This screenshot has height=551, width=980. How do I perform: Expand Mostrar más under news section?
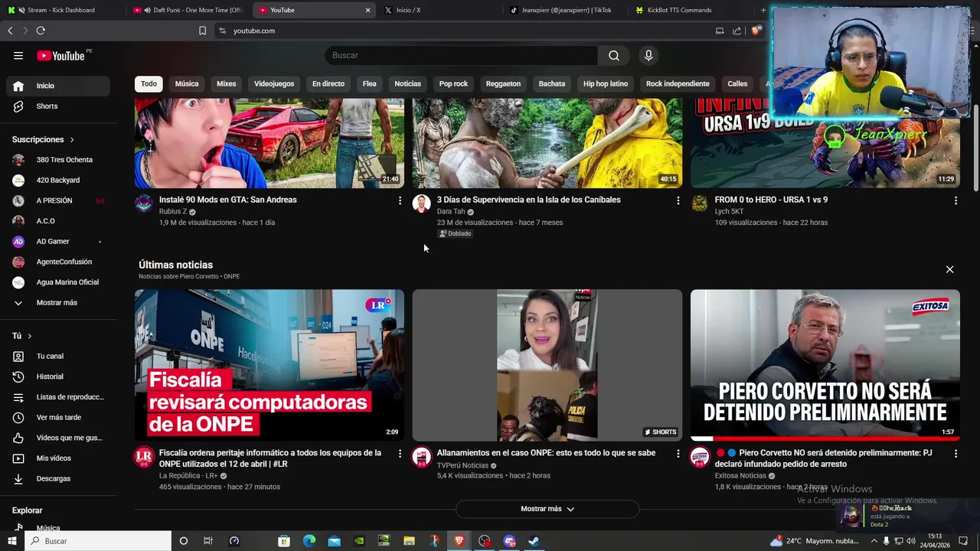pyautogui.click(x=547, y=509)
